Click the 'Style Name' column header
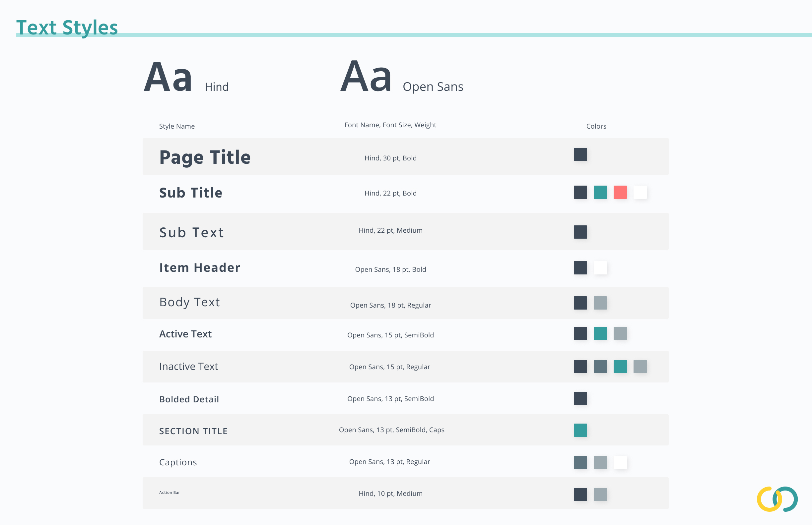Viewport: 812px width, 525px height. (177, 126)
